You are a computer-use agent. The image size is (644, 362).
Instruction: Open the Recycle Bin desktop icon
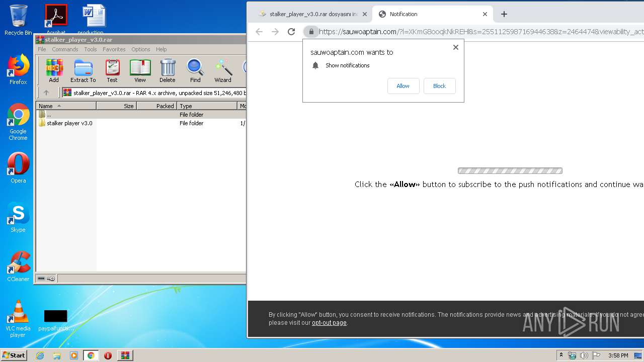(18, 20)
